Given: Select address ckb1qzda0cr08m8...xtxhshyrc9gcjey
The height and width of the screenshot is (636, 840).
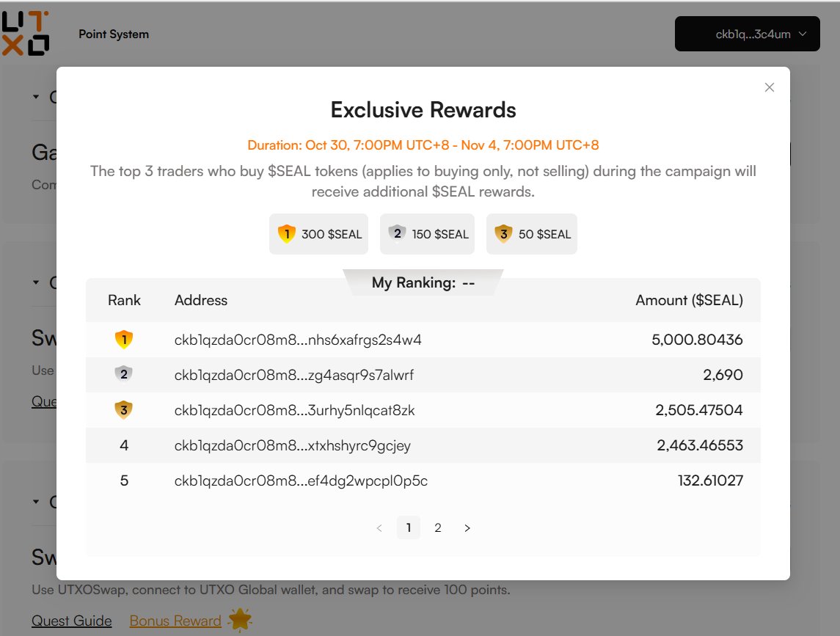Looking at the screenshot, I should 293,446.
